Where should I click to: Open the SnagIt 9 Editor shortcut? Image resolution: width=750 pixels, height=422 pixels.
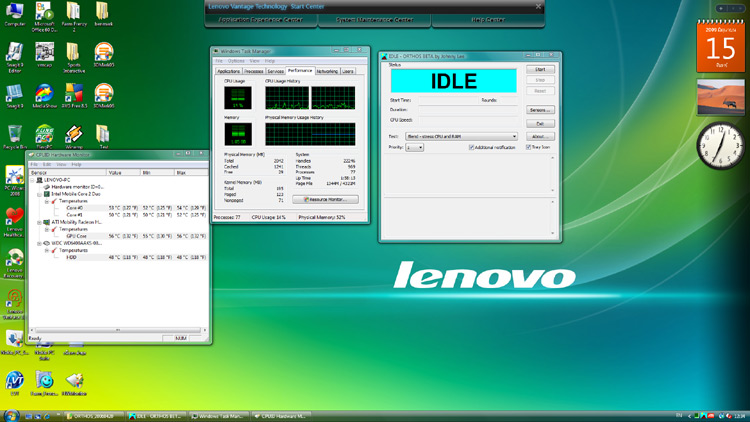pos(14,57)
